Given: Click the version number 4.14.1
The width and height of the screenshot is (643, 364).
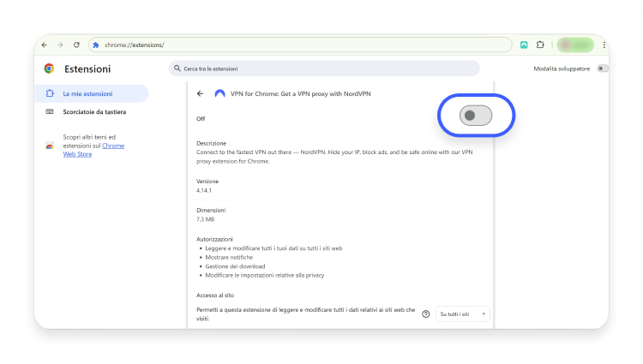Looking at the screenshot, I should point(204,190).
